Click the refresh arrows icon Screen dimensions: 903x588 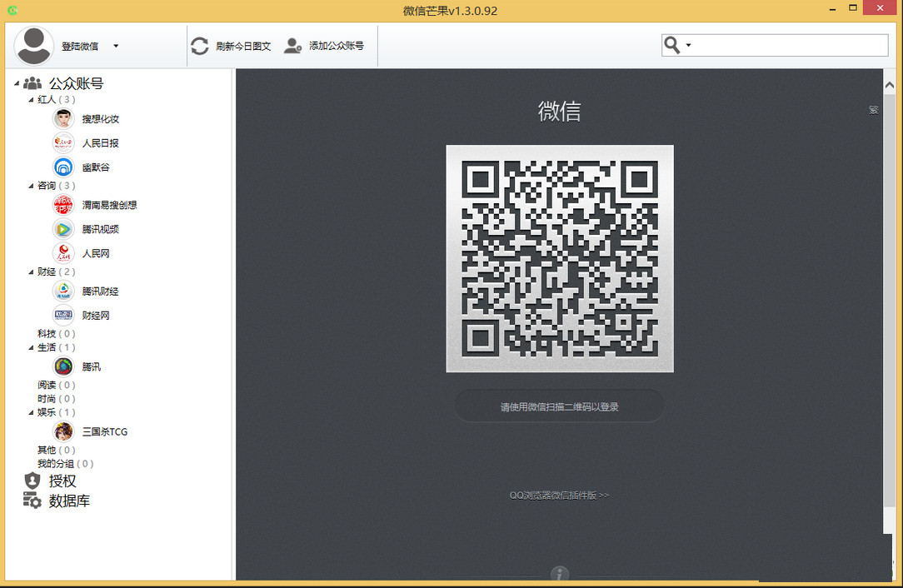[x=200, y=46]
